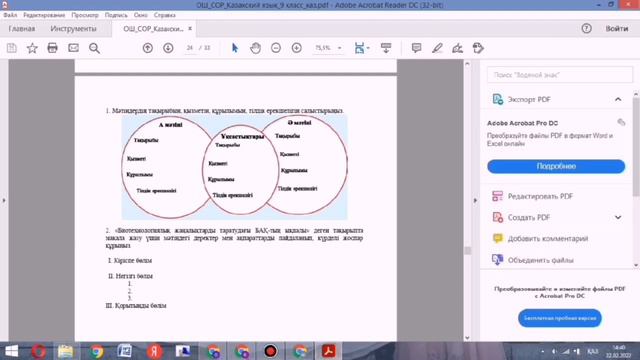640x360 pixels.
Task: Click the read mode scroll icon
Action: click(x=386, y=48)
